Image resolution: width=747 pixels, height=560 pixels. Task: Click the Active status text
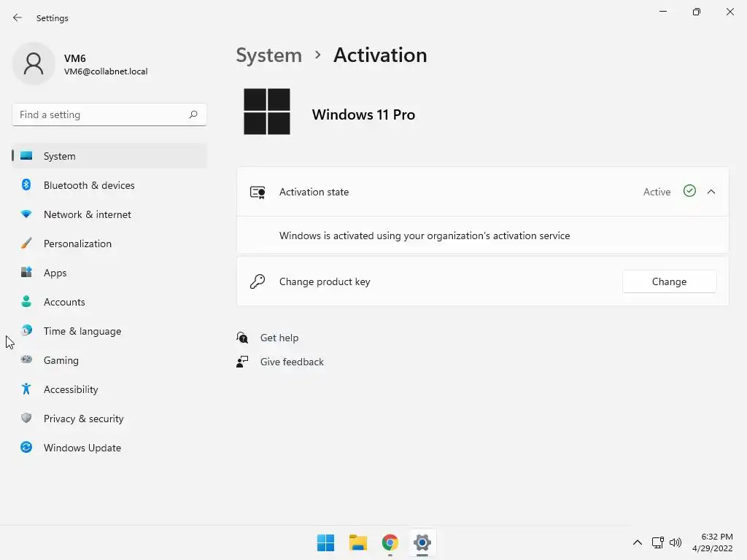tap(657, 192)
